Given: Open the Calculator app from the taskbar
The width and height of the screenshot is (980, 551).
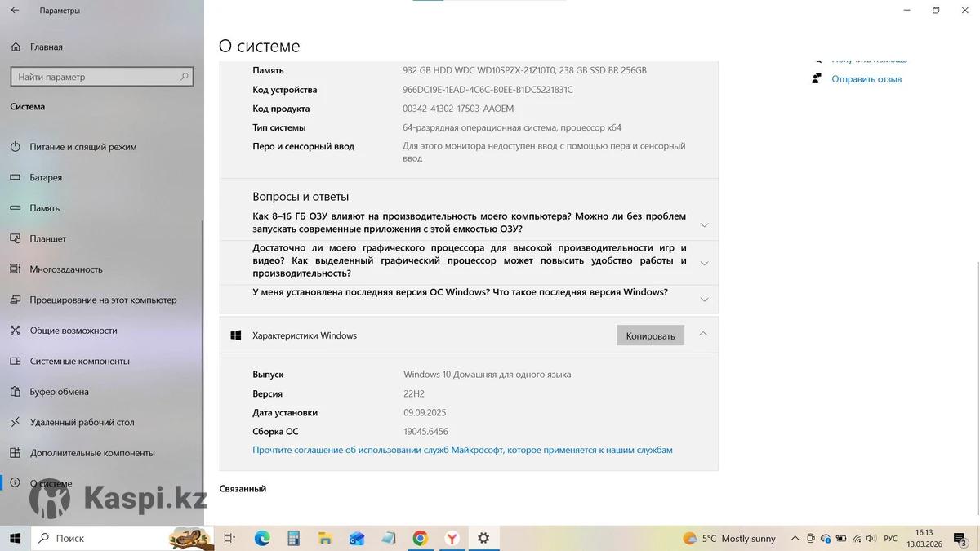Looking at the screenshot, I should (294, 539).
